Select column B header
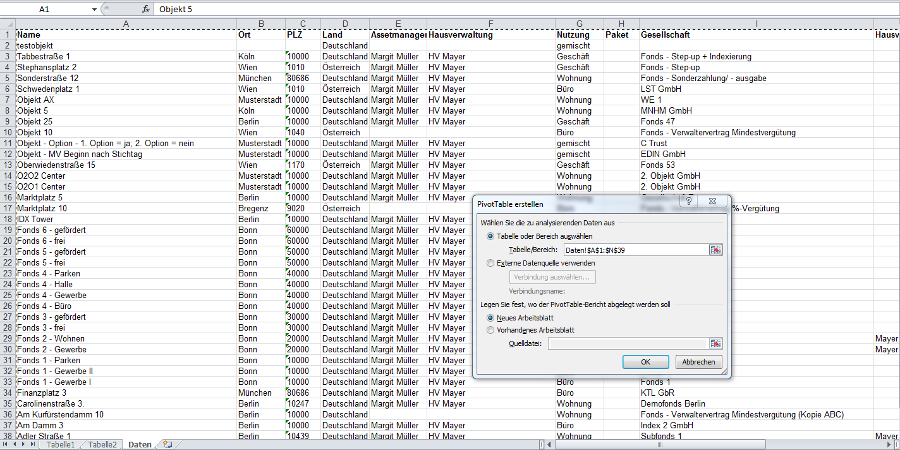 [x=261, y=24]
